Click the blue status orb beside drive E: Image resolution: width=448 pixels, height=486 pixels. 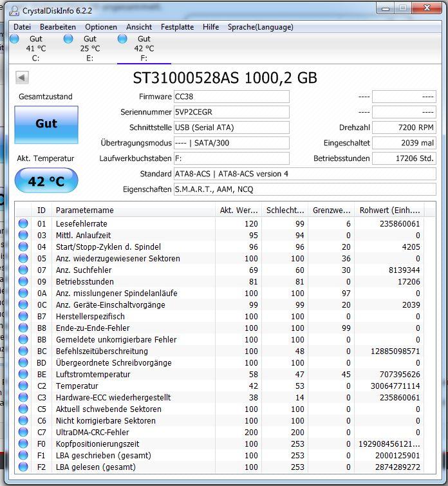(68, 39)
